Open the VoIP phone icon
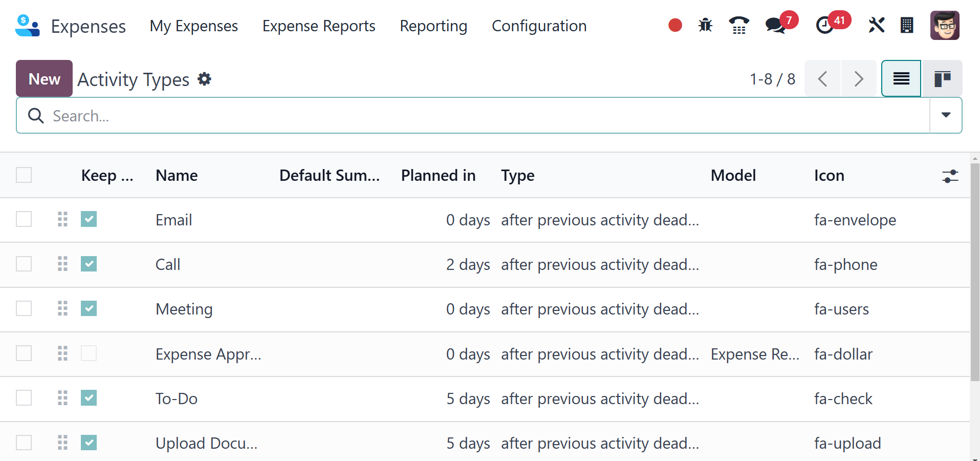 click(x=738, y=25)
